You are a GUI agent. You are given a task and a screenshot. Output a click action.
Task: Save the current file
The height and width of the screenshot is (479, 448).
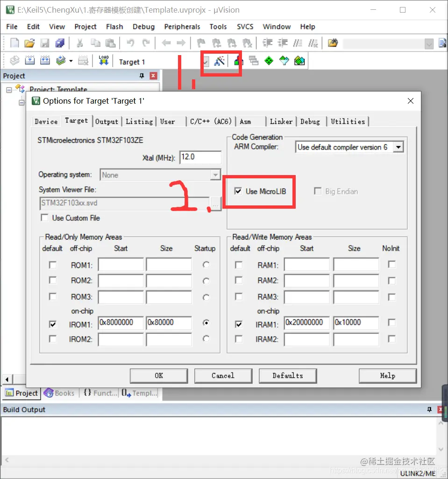click(x=45, y=43)
